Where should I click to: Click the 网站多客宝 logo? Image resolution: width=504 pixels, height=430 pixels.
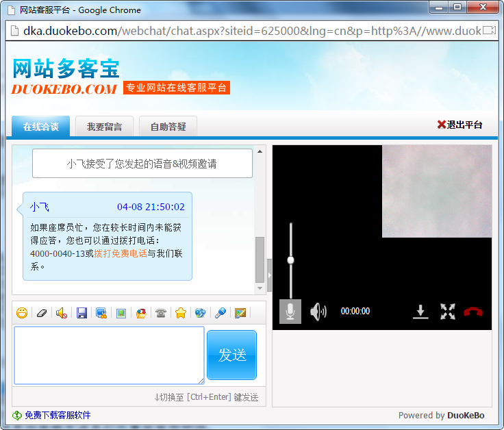tap(66, 68)
